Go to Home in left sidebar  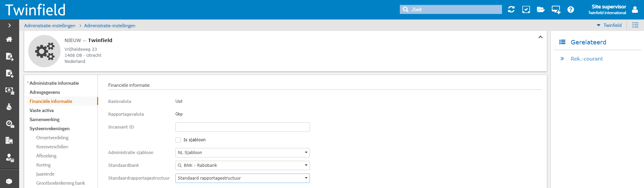(9, 39)
